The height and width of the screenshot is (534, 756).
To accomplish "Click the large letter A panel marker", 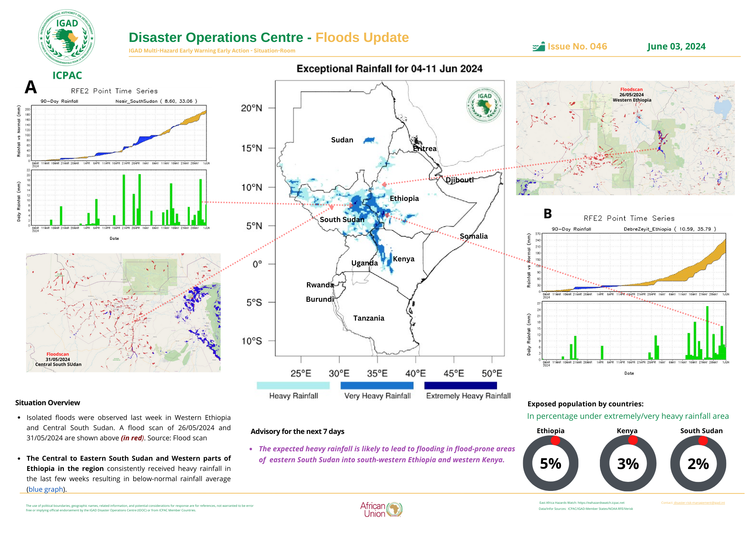I will pos(31,87).
